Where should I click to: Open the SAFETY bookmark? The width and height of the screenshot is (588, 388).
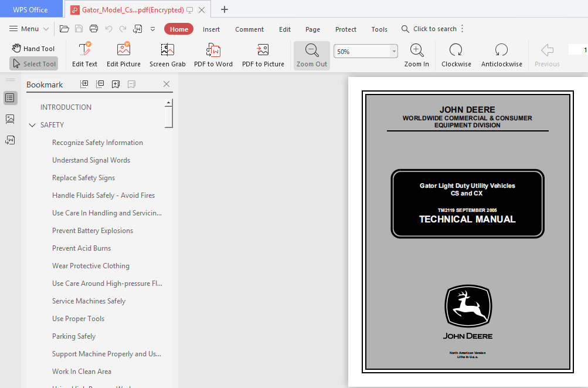click(x=52, y=124)
